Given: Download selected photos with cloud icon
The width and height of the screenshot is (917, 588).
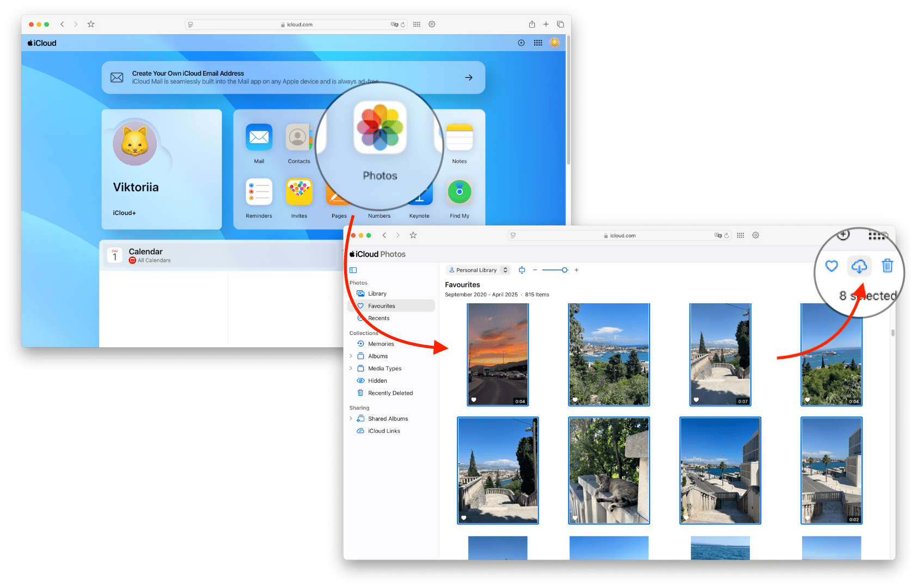Looking at the screenshot, I should click(x=859, y=266).
